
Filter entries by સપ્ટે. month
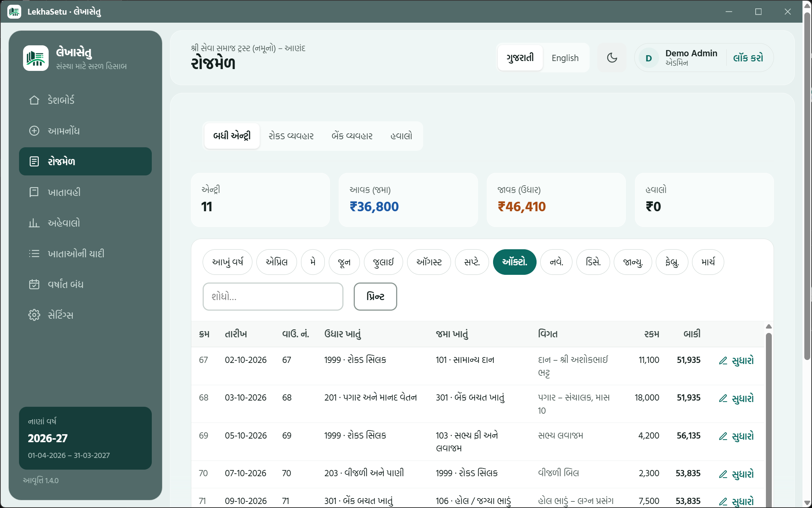pyautogui.click(x=472, y=262)
